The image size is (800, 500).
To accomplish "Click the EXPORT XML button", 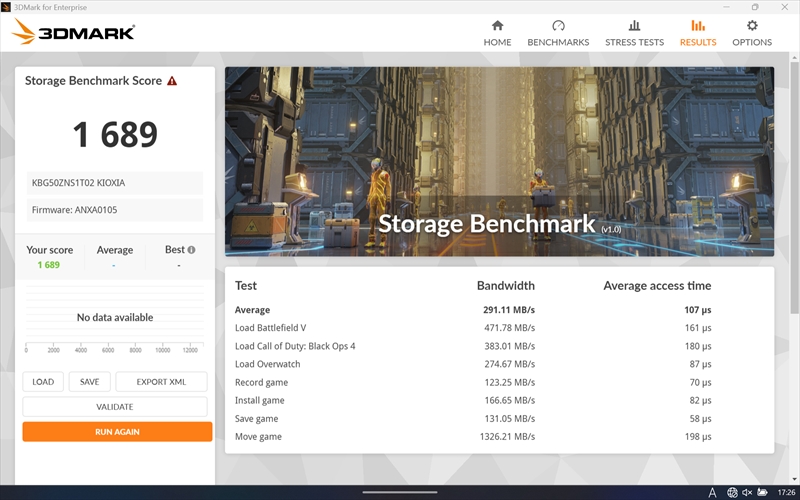I will (x=161, y=382).
